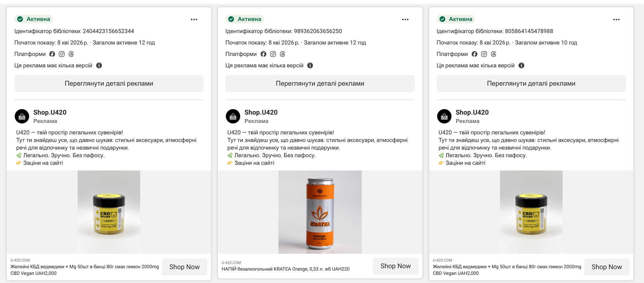View ad details for third ad
The height and width of the screenshot is (283, 644).
(531, 84)
